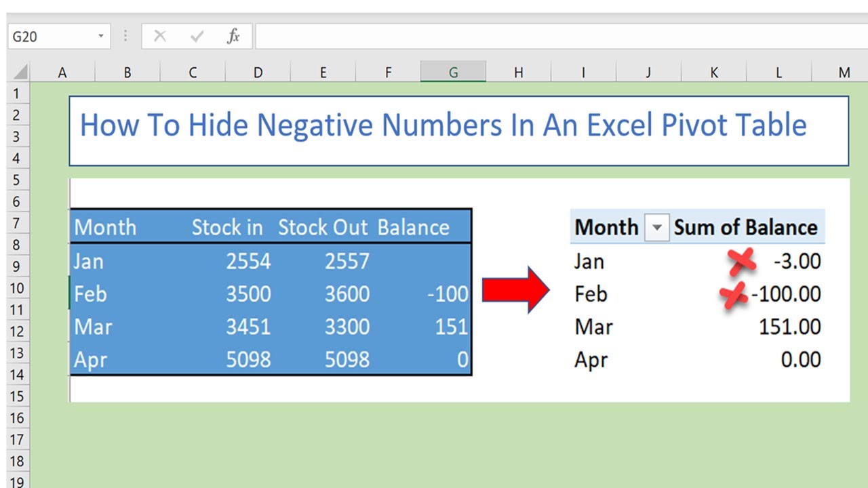Select column B header

127,72
